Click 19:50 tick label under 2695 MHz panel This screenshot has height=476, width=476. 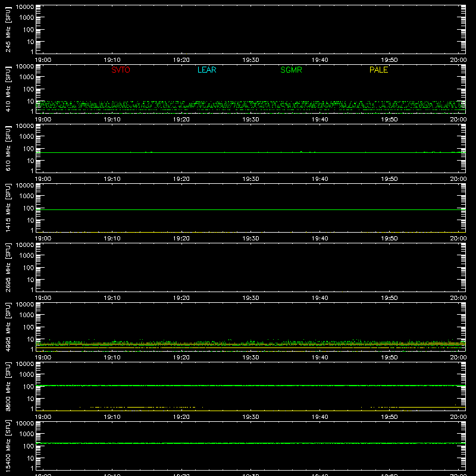(389, 298)
